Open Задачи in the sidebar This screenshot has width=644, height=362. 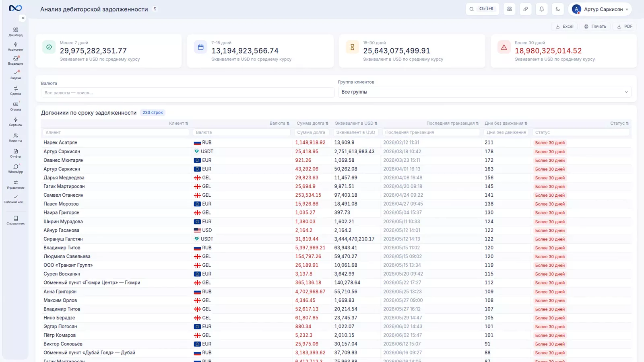click(x=16, y=75)
